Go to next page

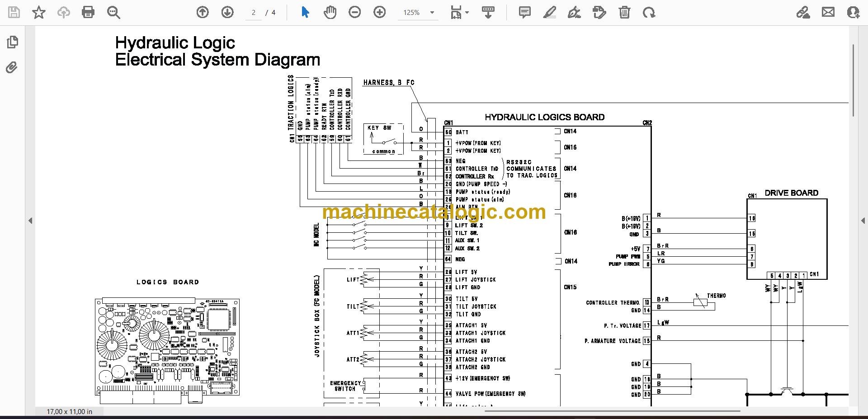click(227, 13)
